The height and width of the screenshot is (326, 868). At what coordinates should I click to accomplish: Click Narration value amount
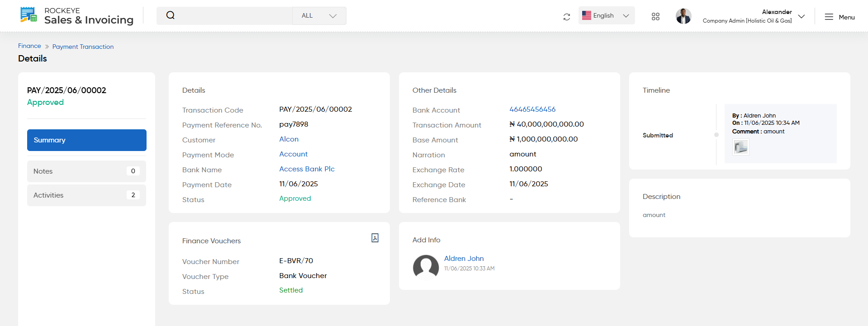(523, 154)
